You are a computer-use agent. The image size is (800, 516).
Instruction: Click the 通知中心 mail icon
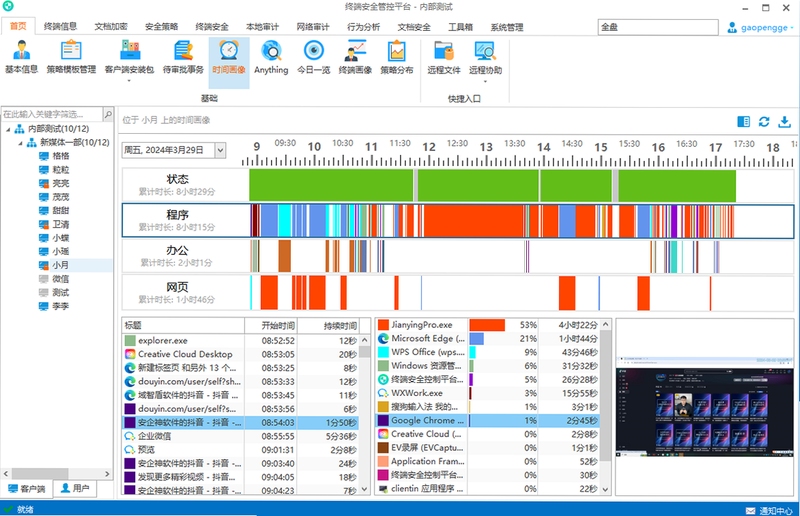751,510
